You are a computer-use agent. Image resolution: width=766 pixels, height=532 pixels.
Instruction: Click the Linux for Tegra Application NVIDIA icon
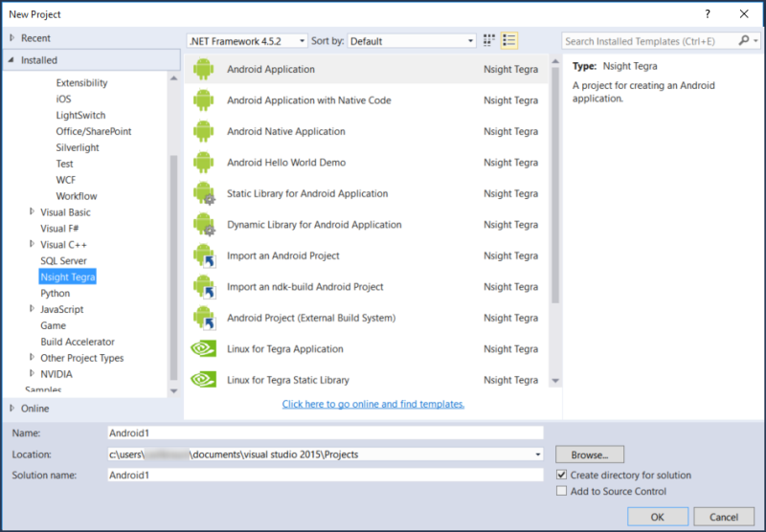coord(203,349)
